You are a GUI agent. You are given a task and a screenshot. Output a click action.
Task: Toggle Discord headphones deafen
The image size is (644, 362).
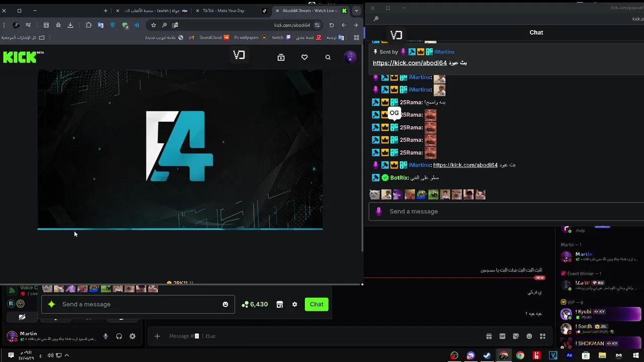click(x=119, y=336)
